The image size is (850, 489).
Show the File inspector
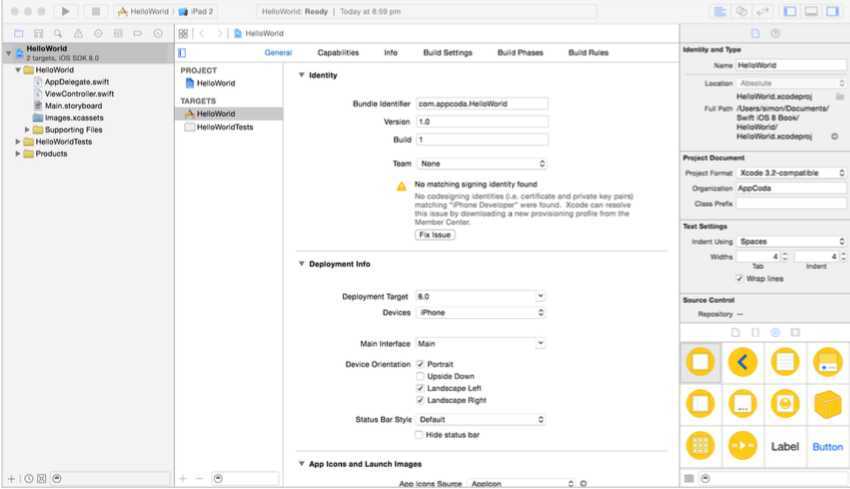pos(755,34)
